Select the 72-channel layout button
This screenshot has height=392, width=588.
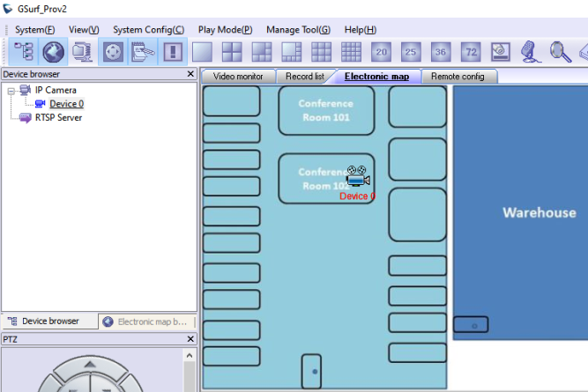point(471,52)
